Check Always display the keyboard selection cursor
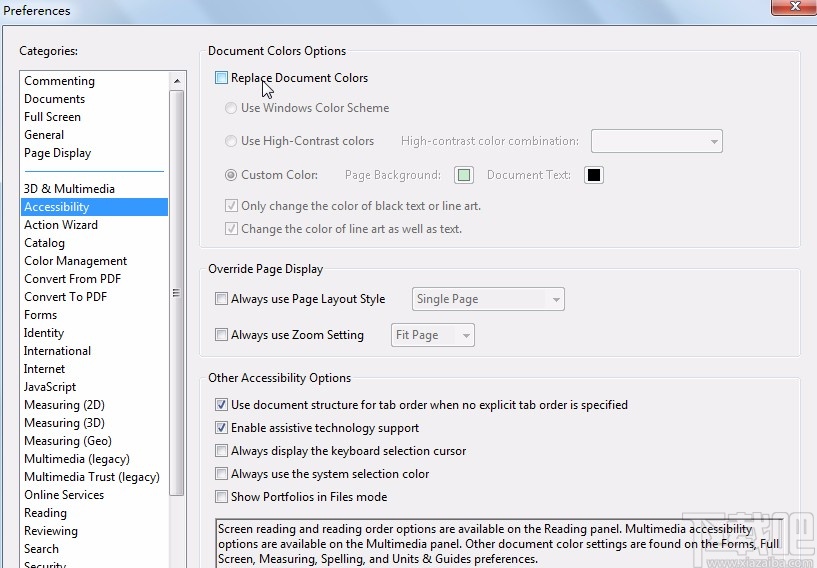 (x=221, y=451)
